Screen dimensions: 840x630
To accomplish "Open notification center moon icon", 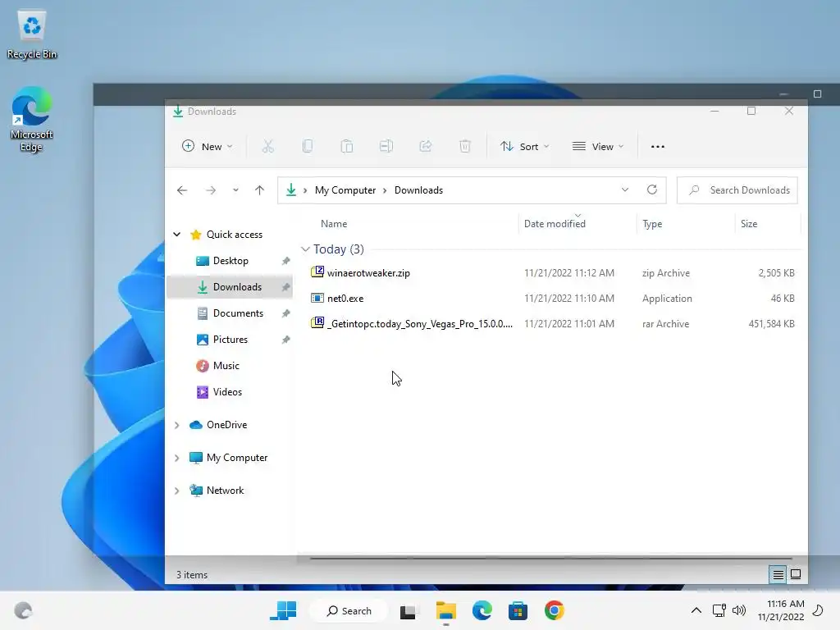I will click(819, 610).
